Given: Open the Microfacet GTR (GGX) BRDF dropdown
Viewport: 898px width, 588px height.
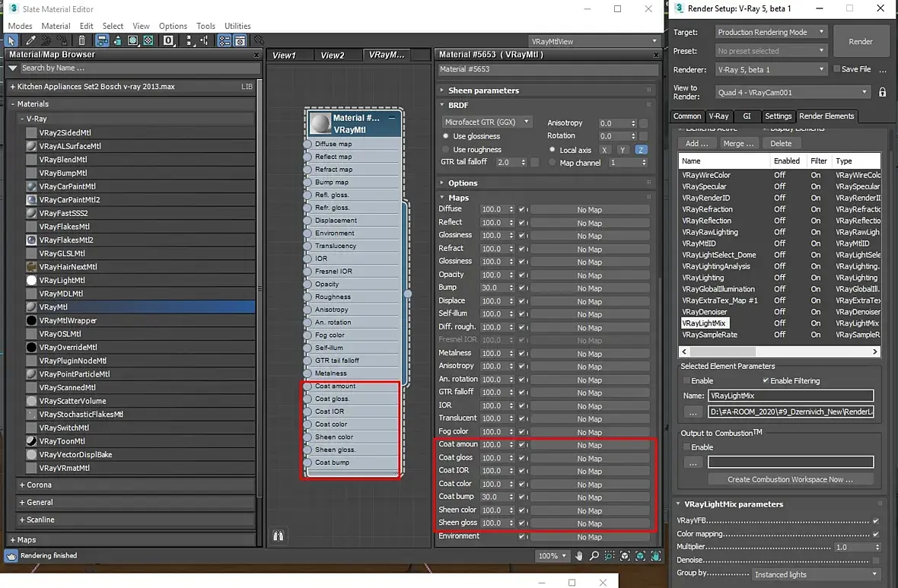Looking at the screenshot, I should tap(486, 122).
